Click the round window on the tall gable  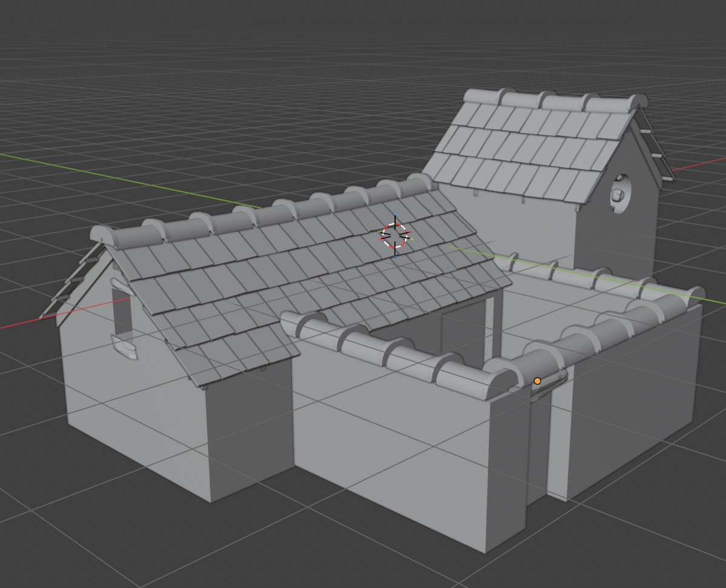click(621, 193)
